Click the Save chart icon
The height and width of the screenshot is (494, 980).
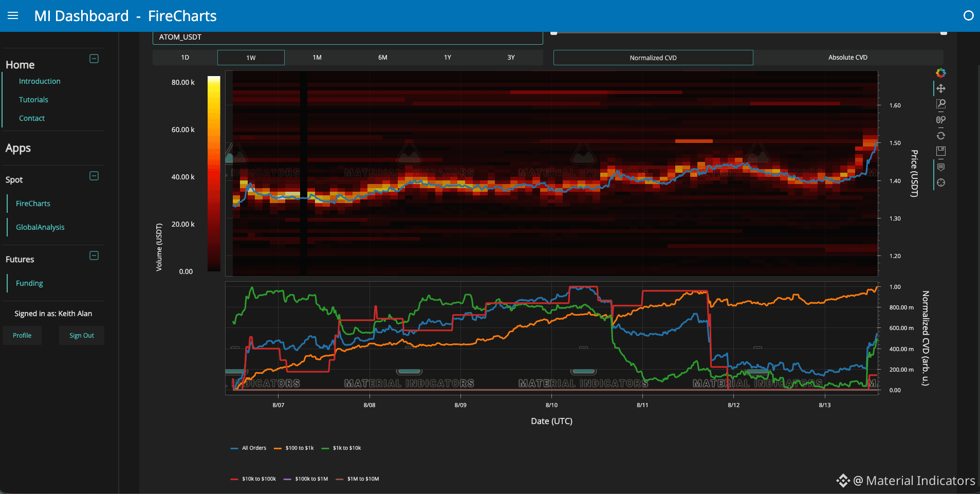tap(940, 151)
